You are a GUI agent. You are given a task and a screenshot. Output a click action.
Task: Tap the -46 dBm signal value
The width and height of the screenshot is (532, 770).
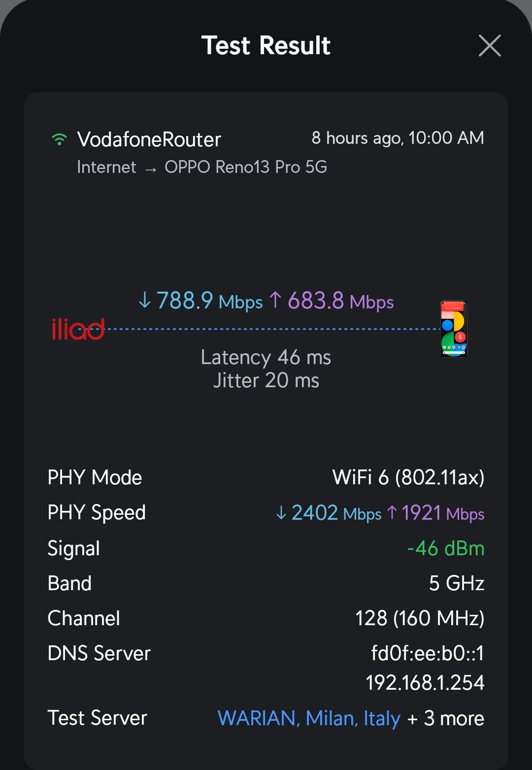coord(446,548)
